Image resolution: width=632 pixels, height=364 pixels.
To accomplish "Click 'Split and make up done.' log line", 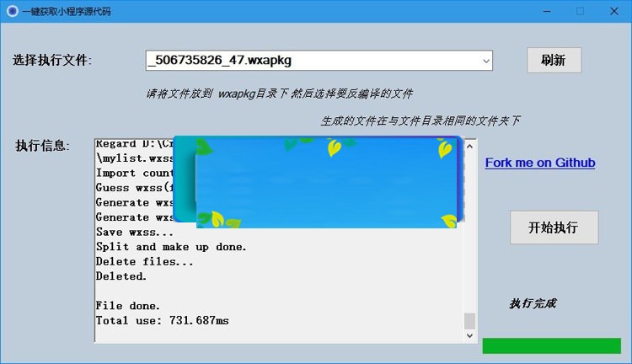I will [171, 247].
